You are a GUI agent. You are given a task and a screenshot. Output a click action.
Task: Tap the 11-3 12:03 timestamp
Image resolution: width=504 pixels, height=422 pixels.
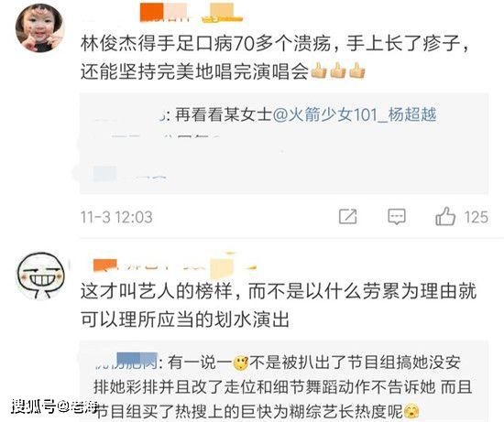point(116,217)
